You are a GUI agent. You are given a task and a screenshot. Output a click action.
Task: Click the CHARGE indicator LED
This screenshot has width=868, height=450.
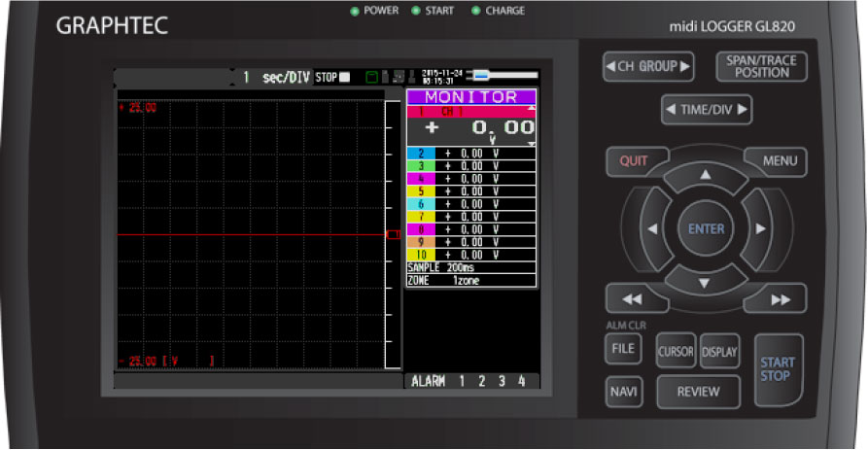(x=475, y=11)
